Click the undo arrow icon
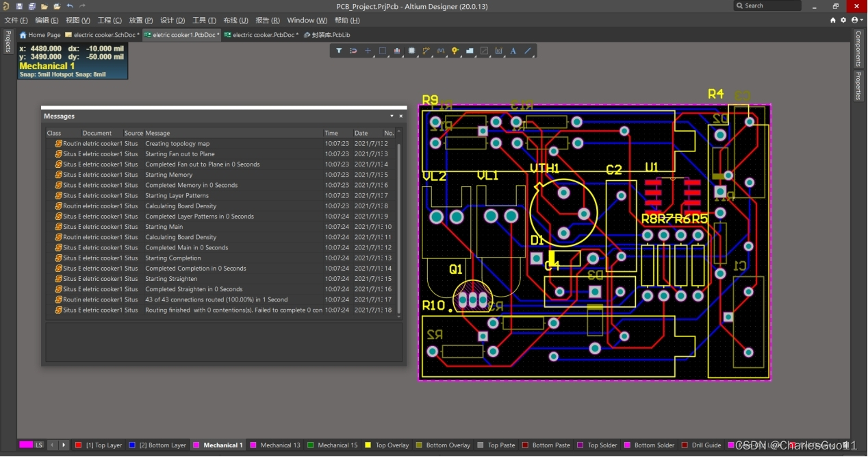 70,6
